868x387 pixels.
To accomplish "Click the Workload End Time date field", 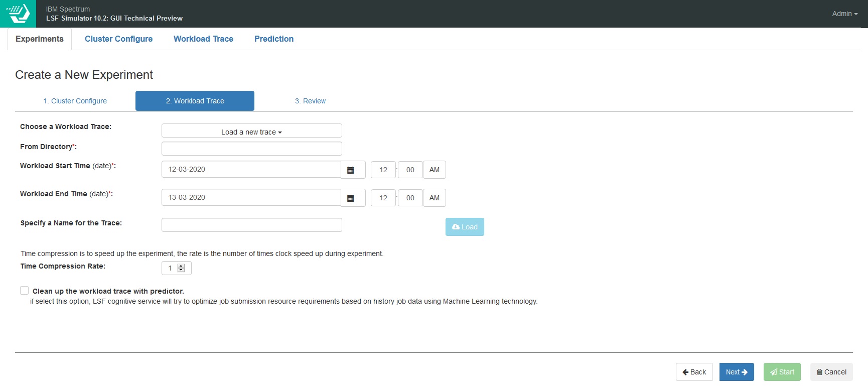I will 251,198.
